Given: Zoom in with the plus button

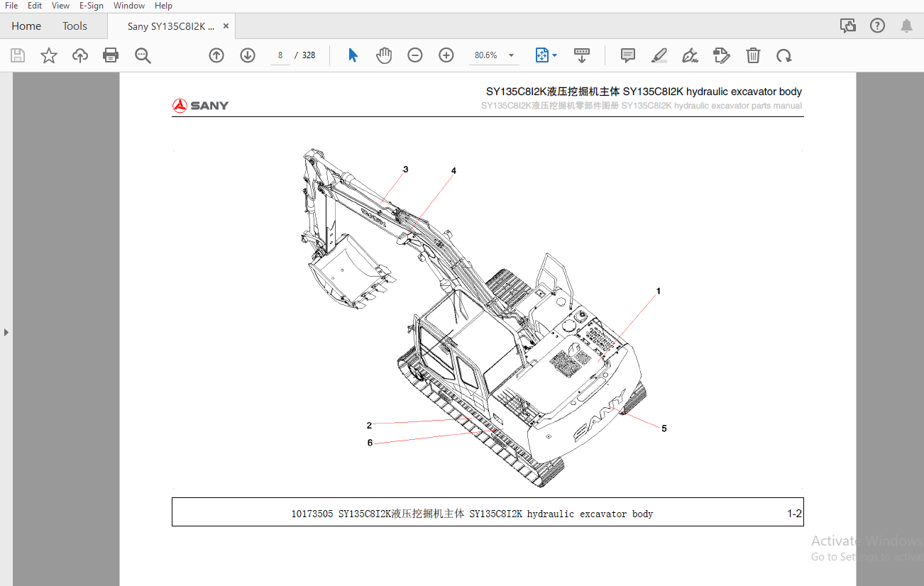Looking at the screenshot, I should [446, 55].
